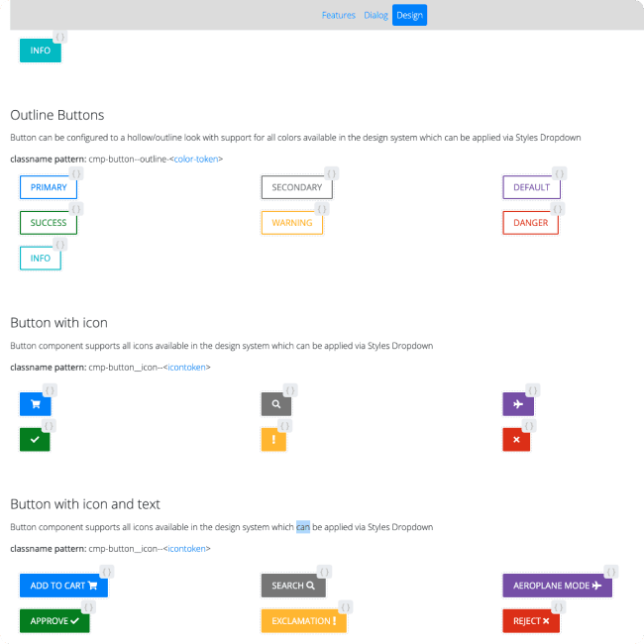This screenshot has width=644, height=644.
Task: Click the solid teal Info button
Action: [x=41, y=51]
